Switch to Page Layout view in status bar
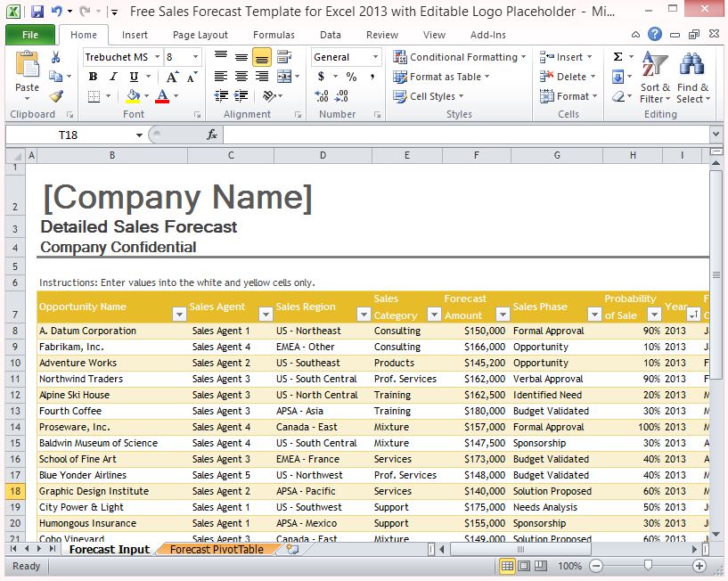Screen dimensions: 728x581 (x=524, y=566)
